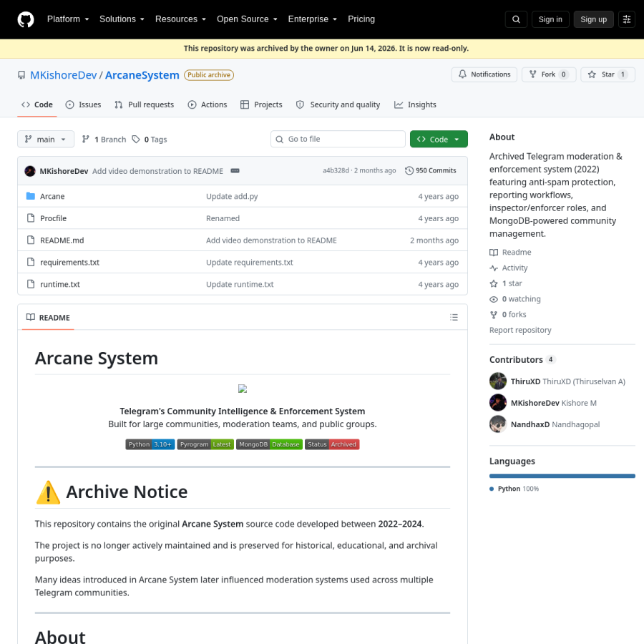Open commit hash a4b328d
The image size is (644, 644).
click(336, 170)
